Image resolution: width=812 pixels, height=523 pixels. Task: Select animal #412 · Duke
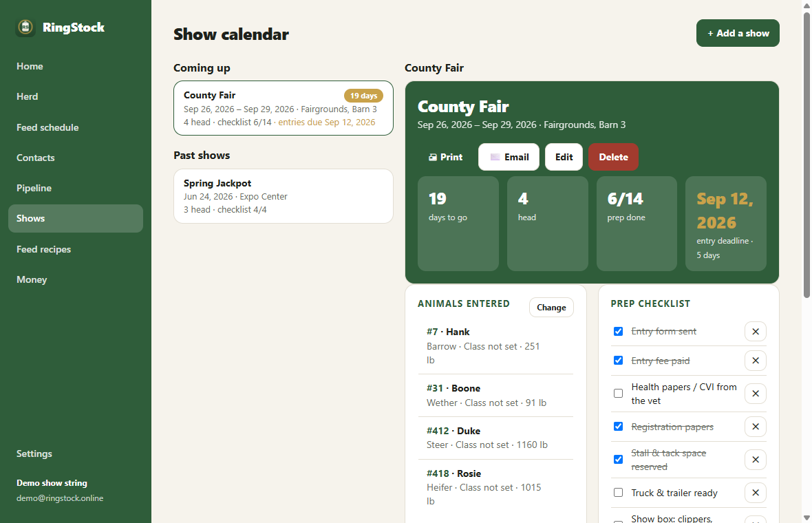pyautogui.click(x=495, y=438)
